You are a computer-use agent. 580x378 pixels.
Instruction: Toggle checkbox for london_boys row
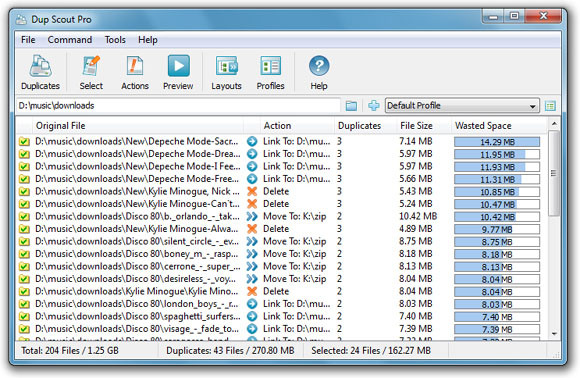click(24, 304)
